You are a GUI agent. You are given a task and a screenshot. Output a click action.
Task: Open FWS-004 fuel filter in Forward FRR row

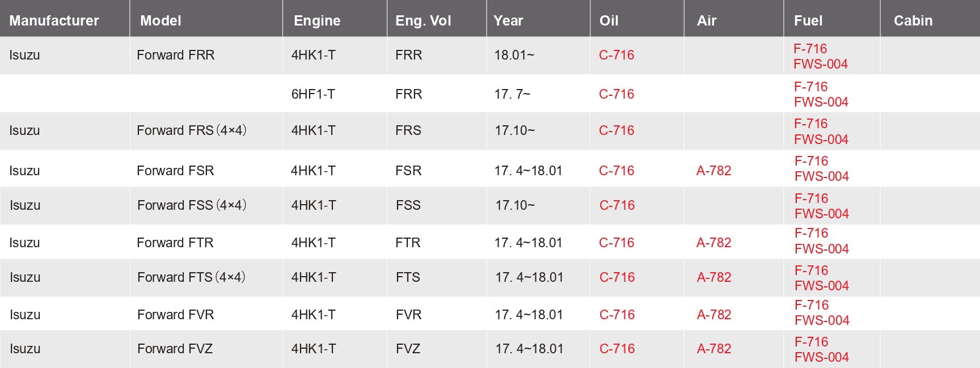[821, 64]
